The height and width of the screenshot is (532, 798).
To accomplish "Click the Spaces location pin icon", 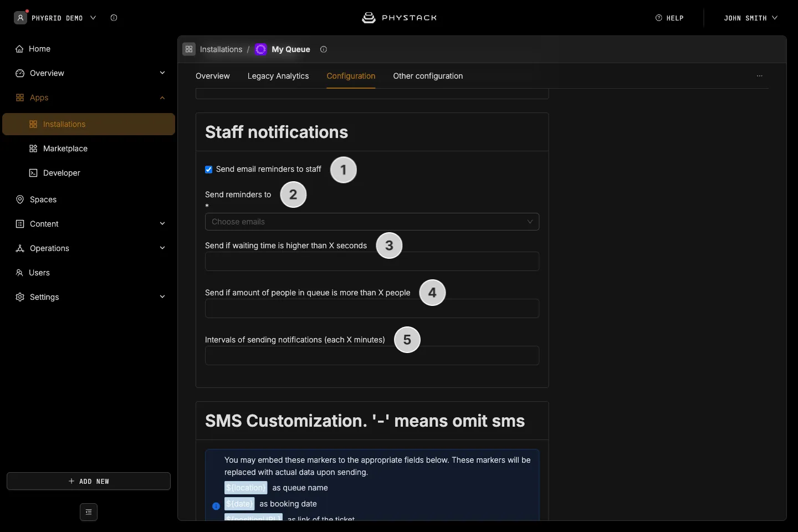I will pos(20,199).
